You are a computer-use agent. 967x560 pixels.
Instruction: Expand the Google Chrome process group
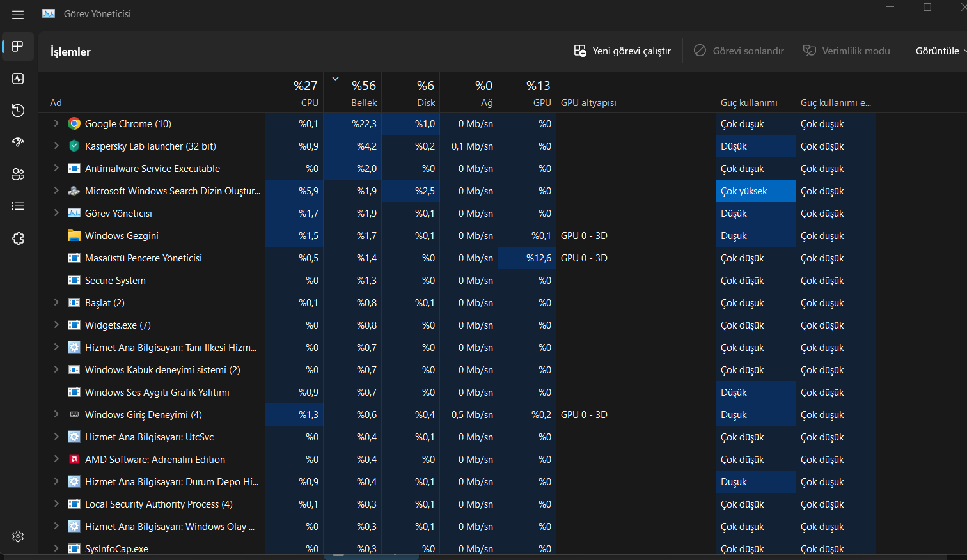[56, 123]
